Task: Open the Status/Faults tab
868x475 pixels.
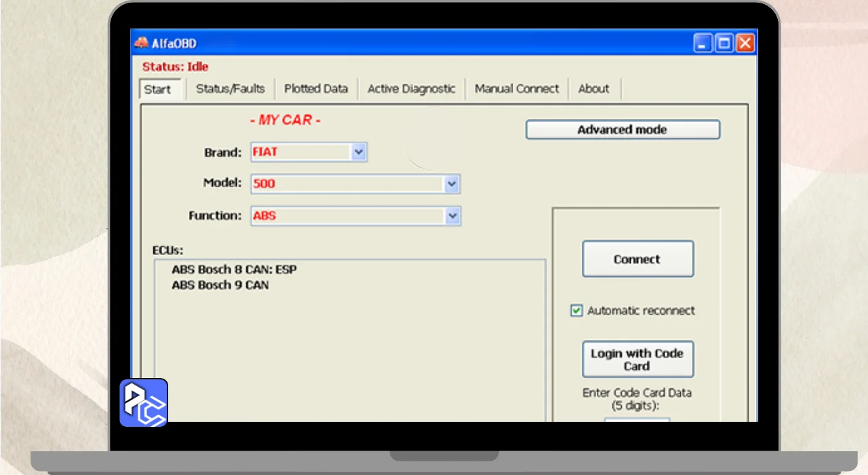Action: tap(230, 88)
